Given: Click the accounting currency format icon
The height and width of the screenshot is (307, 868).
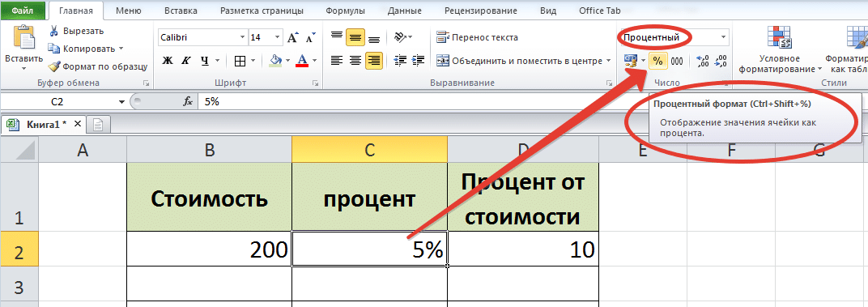Looking at the screenshot, I should (x=630, y=61).
